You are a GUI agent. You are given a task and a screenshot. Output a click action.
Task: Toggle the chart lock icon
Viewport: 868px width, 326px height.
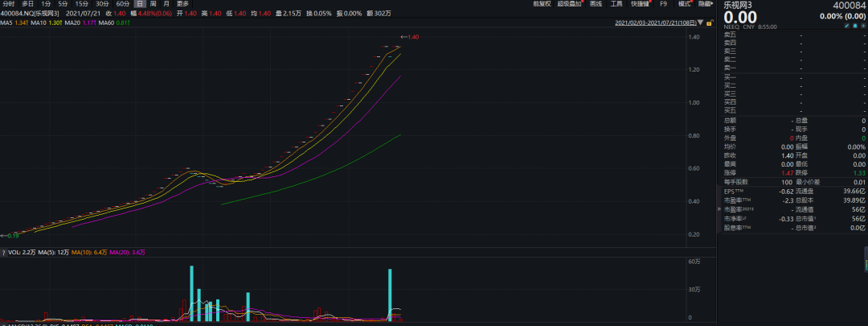point(709,23)
